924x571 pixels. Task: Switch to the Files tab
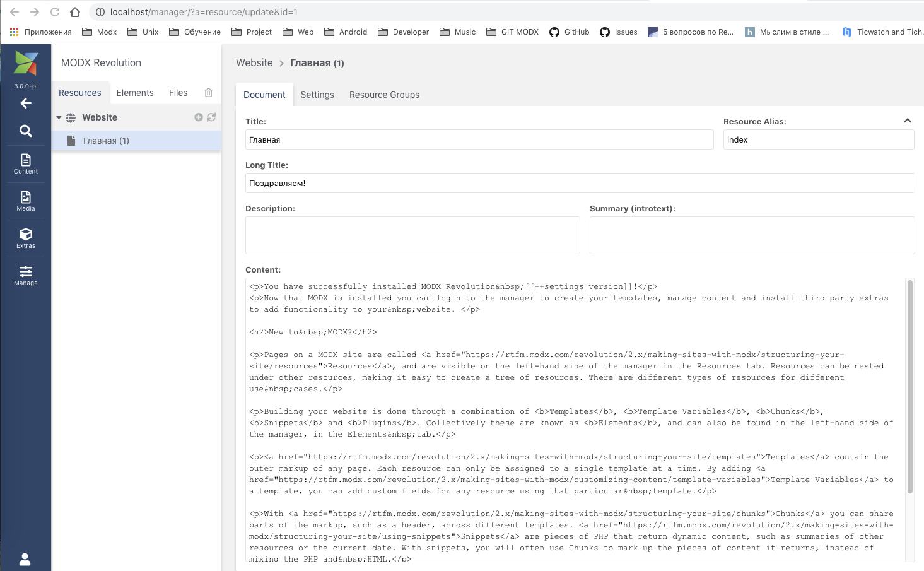(x=178, y=93)
